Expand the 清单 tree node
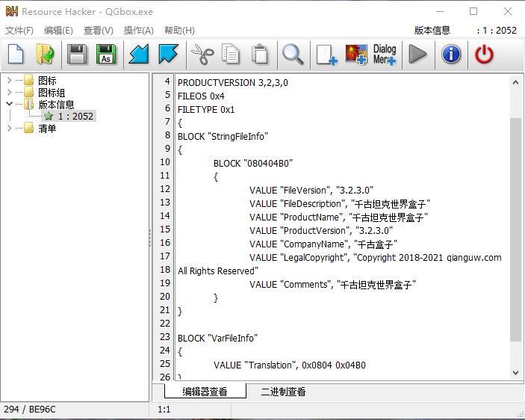The width and height of the screenshot is (525, 420). [10, 128]
